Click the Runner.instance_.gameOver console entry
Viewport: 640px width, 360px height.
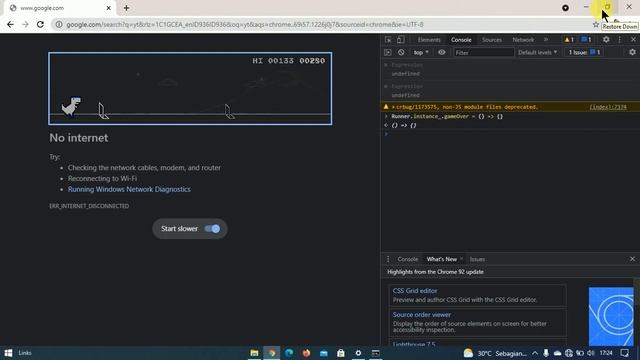click(x=447, y=116)
